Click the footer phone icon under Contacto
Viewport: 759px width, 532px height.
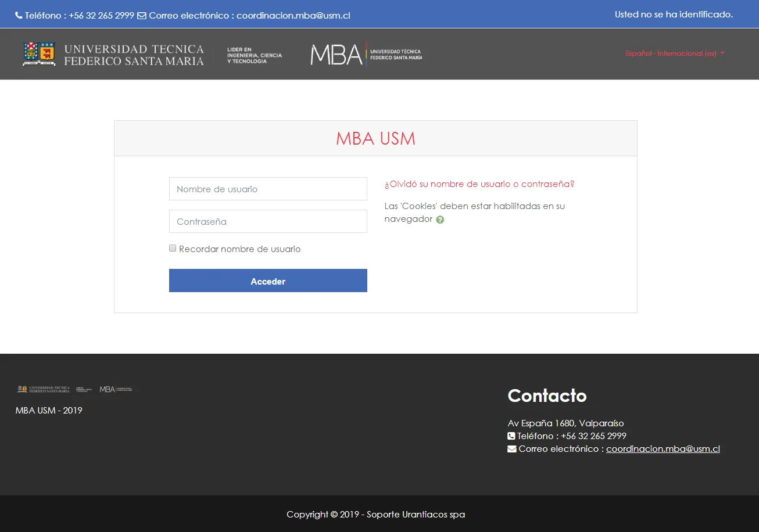coord(511,436)
